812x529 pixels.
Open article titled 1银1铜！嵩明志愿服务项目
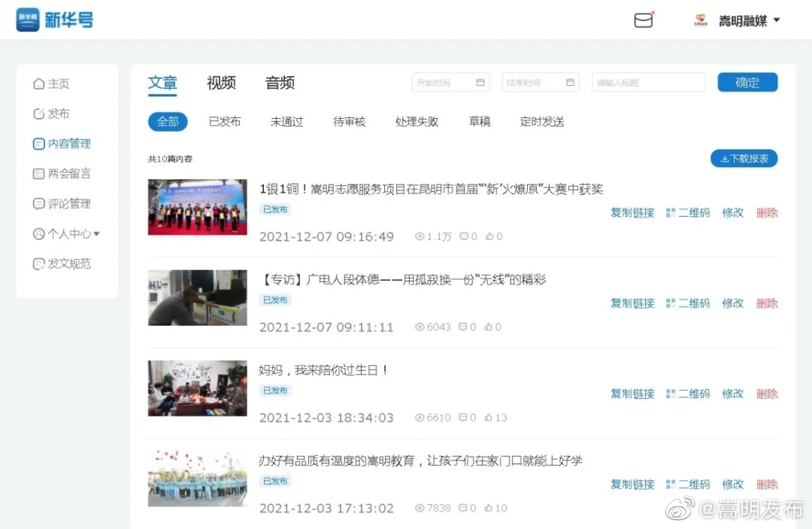[x=432, y=189]
